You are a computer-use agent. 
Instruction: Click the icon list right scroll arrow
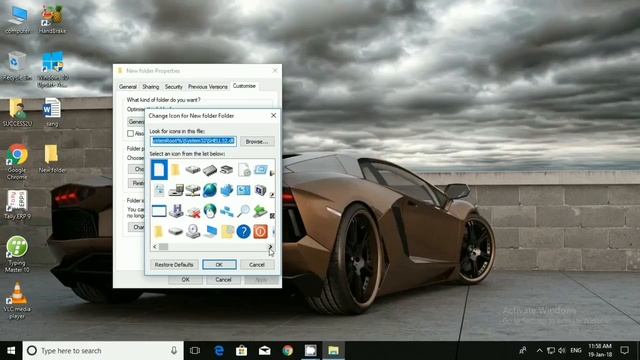(270, 247)
